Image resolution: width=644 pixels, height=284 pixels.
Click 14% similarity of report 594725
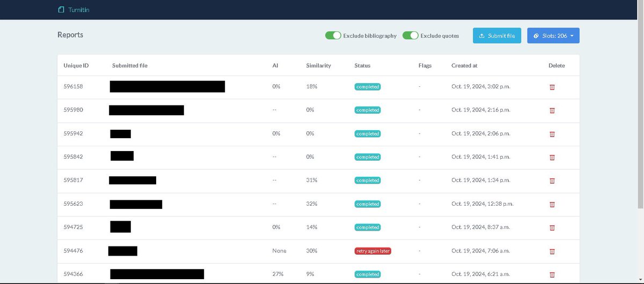[312, 227]
